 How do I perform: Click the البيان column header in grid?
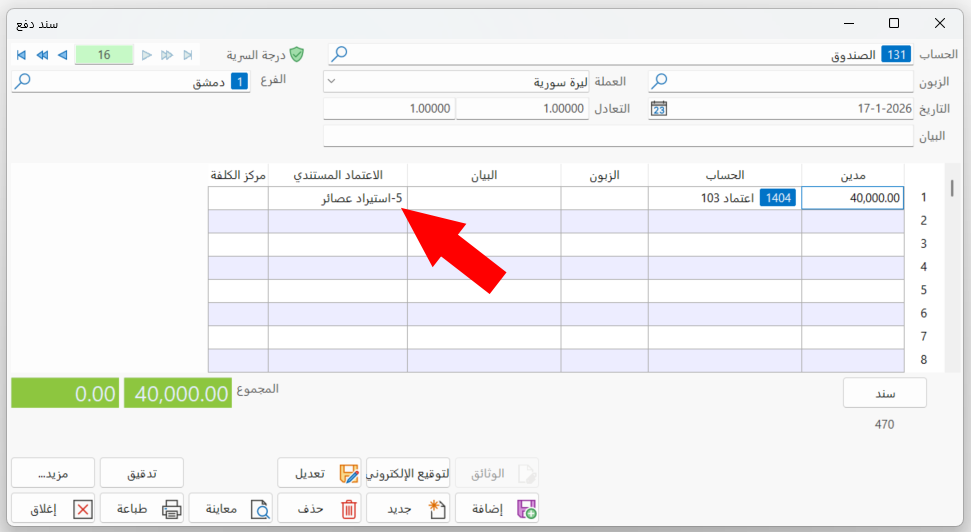[x=484, y=176]
